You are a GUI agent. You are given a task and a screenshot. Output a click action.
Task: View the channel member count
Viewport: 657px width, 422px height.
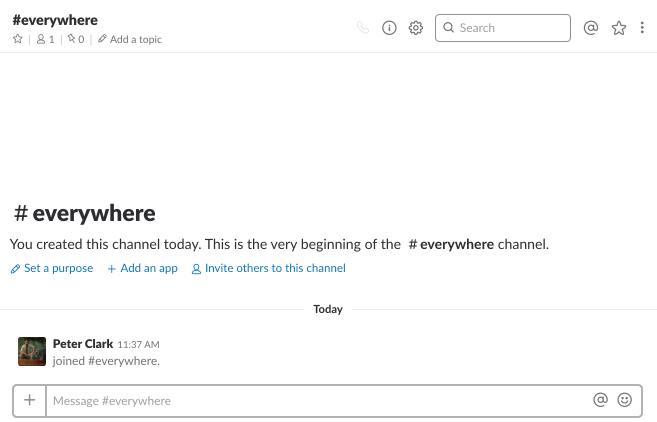(x=46, y=39)
